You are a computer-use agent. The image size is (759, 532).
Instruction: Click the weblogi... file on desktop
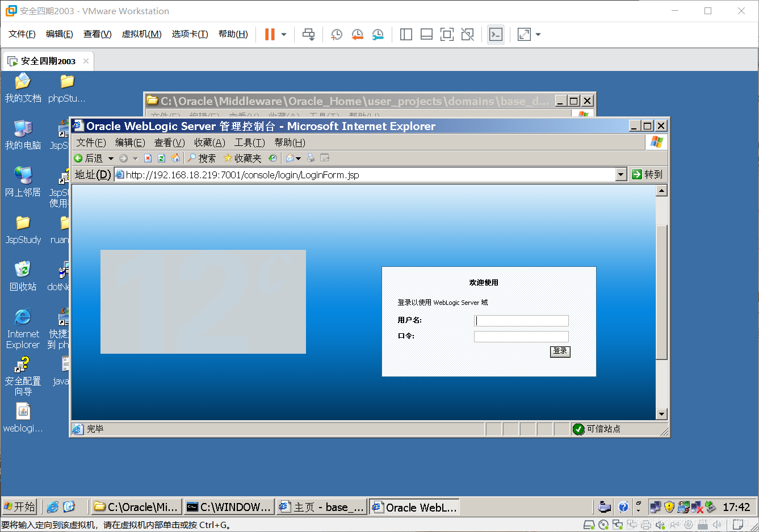(23, 418)
